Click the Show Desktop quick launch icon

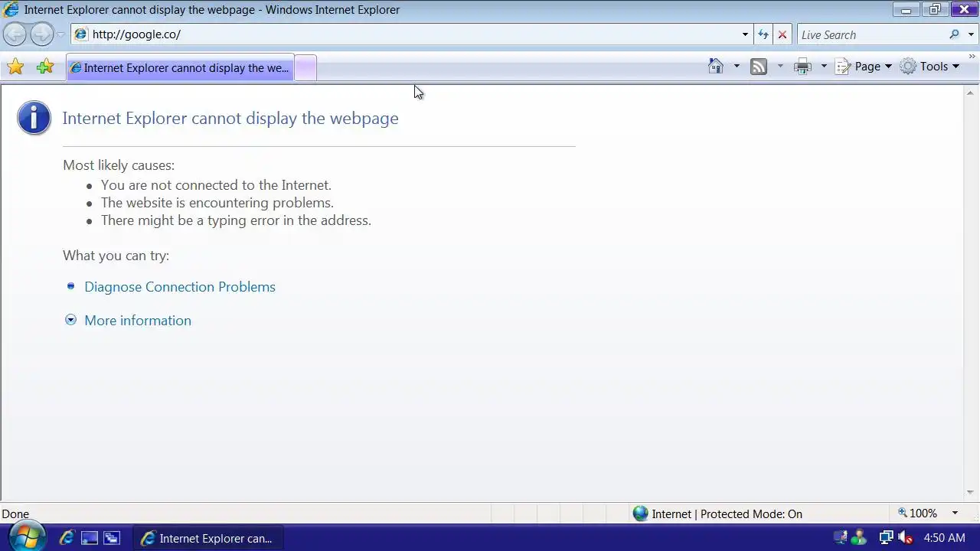[x=90, y=538]
